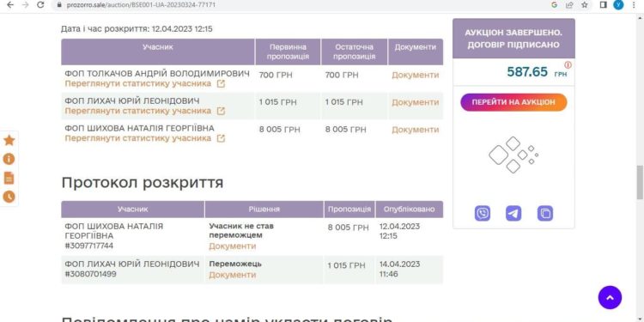Click the Аукціон завершено. Договір підписано banner

[513, 38]
